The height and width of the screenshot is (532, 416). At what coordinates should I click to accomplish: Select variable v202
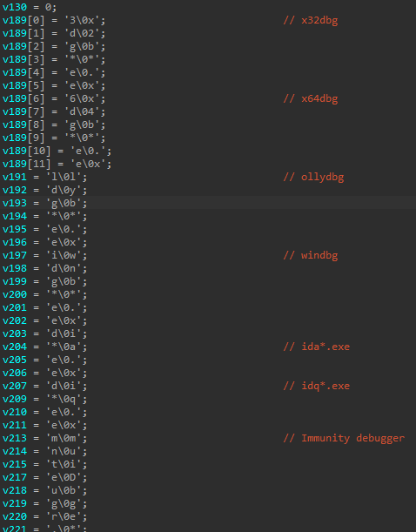click(x=15, y=321)
